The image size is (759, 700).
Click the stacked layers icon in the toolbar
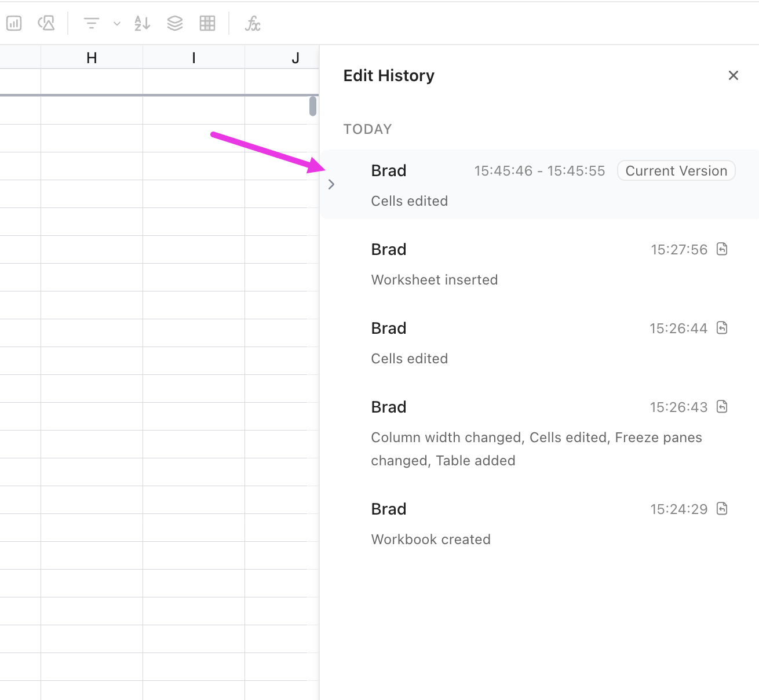tap(174, 23)
